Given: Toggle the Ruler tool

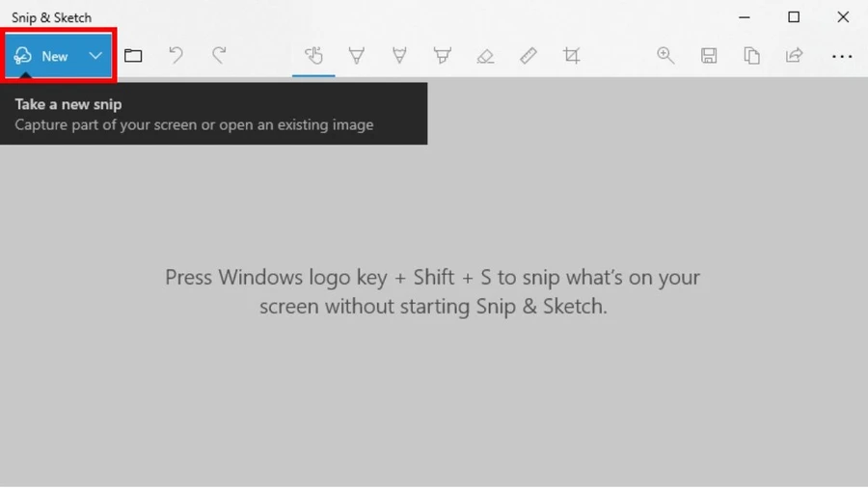Looking at the screenshot, I should [x=529, y=55].
